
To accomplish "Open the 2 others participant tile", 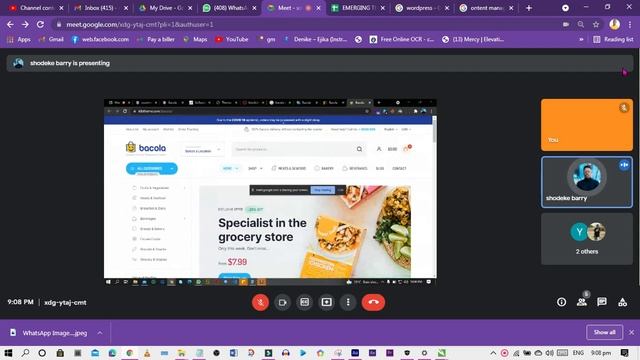I will (x=587, y=239).
